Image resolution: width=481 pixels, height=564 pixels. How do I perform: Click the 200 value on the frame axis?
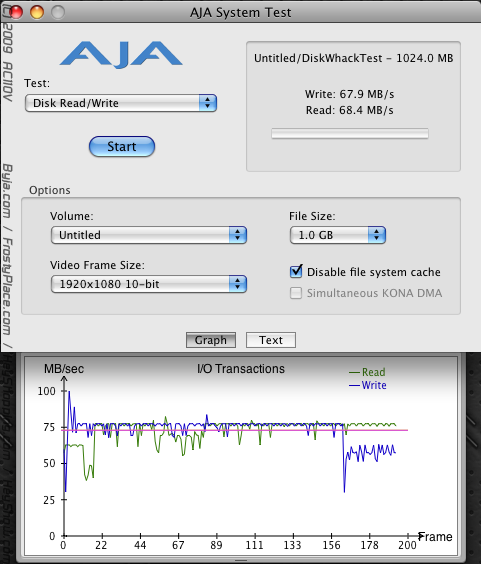tap(407, 545)
